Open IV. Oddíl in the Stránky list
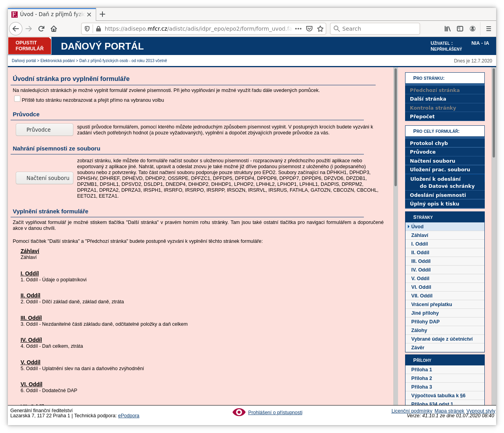This screenshot has height=433, width=504. tap(445, 270)
